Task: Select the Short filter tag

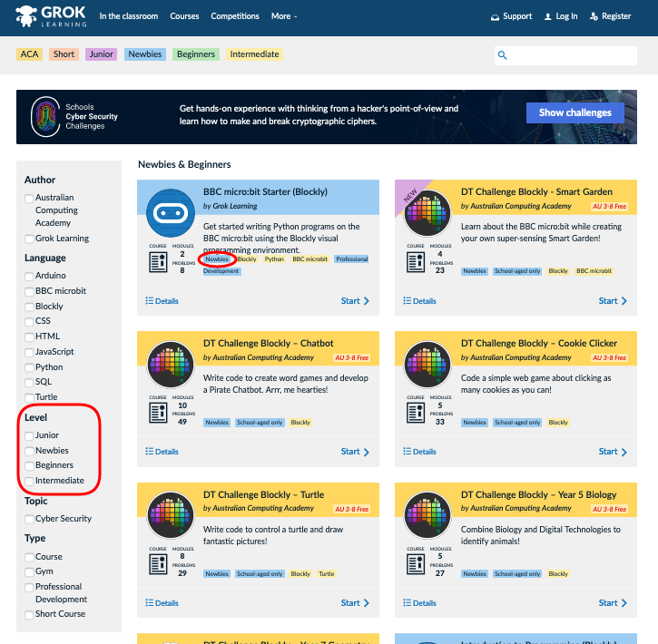Action: (64, 54)
